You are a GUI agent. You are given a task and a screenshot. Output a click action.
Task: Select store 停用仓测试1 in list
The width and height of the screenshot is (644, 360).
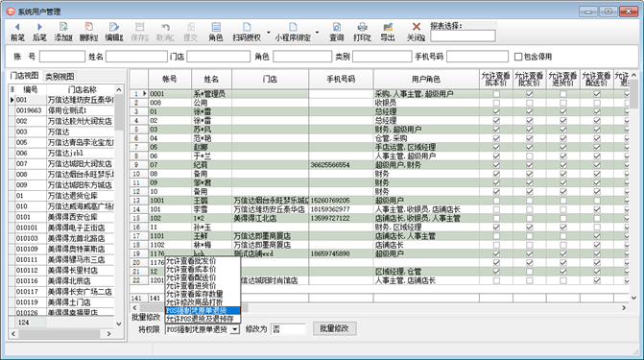(65, 110)
